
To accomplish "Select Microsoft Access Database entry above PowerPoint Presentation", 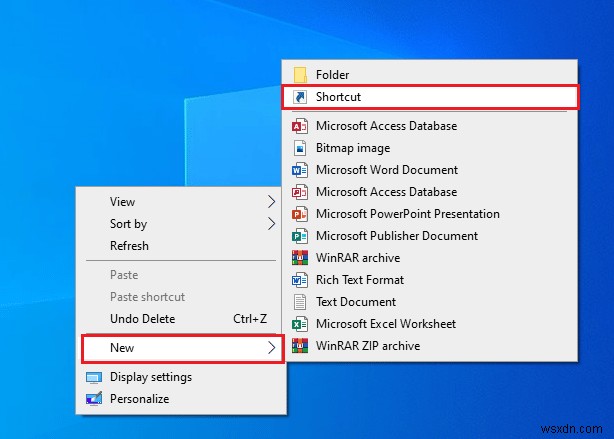I will click(x=429, y=192).
